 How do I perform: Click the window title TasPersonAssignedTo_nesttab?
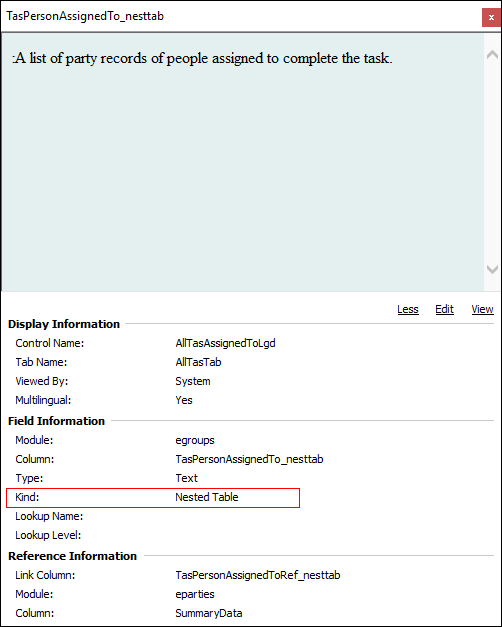[85, 16]
